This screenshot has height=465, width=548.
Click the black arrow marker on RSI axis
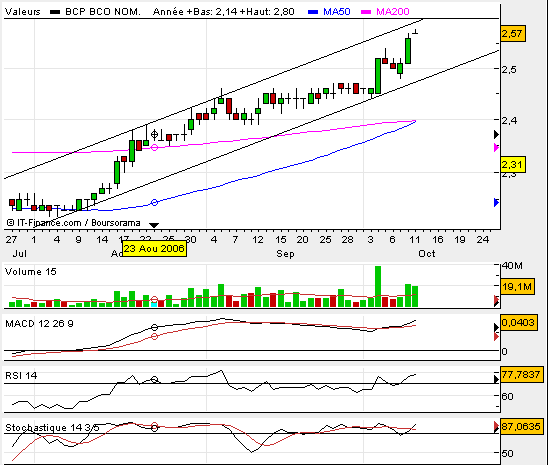pos(496,379)
